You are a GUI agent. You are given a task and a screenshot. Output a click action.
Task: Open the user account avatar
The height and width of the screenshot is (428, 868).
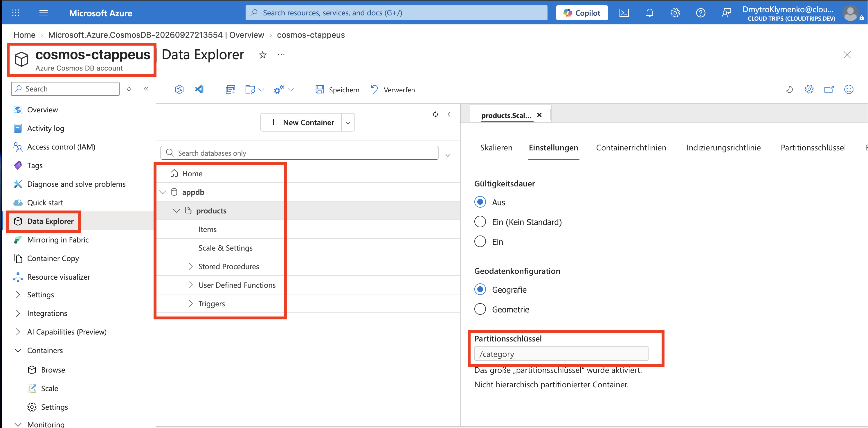point(851,13)
